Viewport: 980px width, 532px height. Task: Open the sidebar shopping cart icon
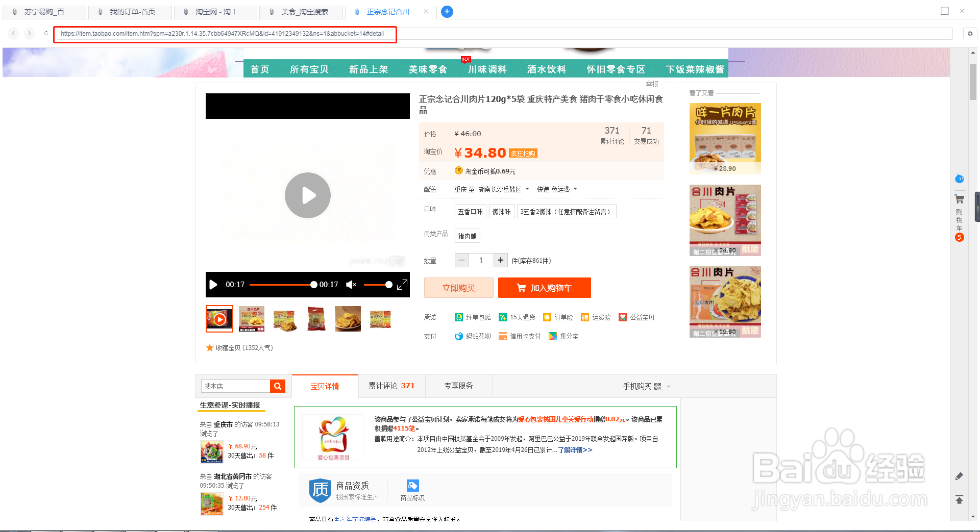[960, 199]
